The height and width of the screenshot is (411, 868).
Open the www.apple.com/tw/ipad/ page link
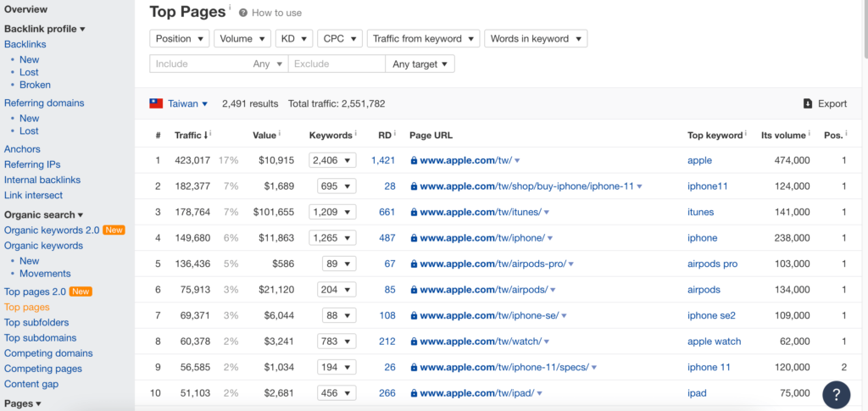477,393
